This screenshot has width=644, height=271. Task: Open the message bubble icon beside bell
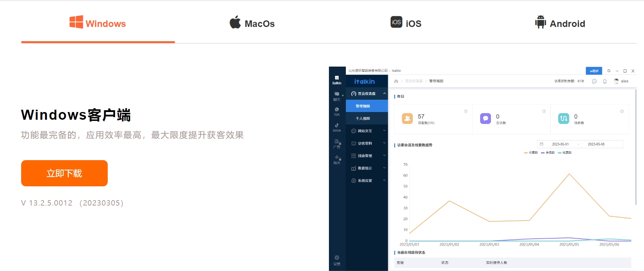pyautogui.click(x=594, y=81)
